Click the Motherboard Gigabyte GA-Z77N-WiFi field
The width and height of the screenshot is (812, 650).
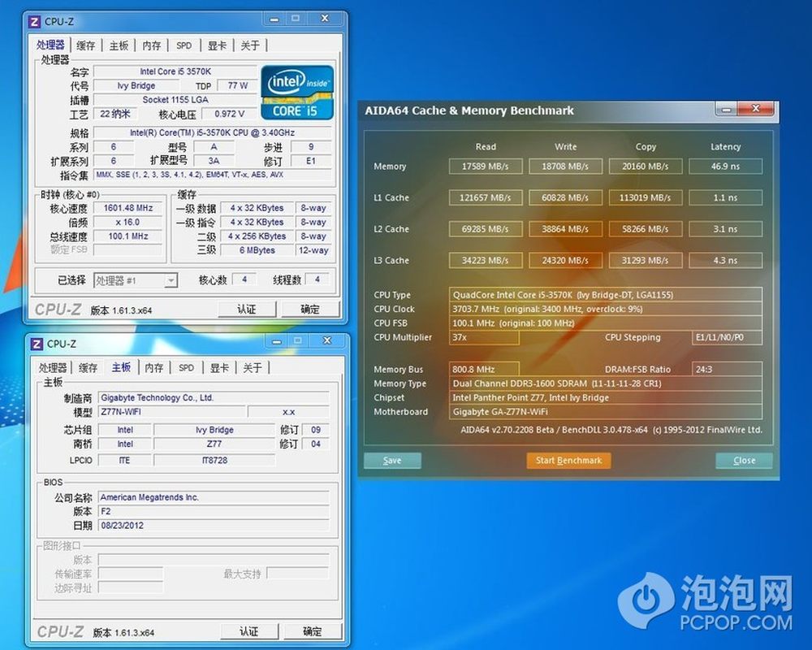(x=606, y=412)
